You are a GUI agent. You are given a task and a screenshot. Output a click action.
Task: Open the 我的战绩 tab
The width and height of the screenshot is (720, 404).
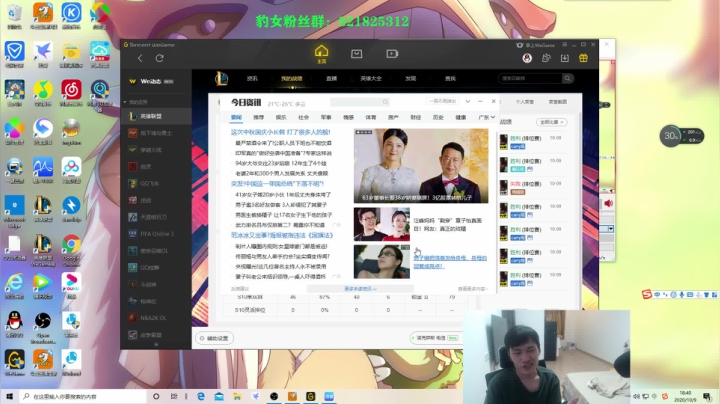point(292,79)
